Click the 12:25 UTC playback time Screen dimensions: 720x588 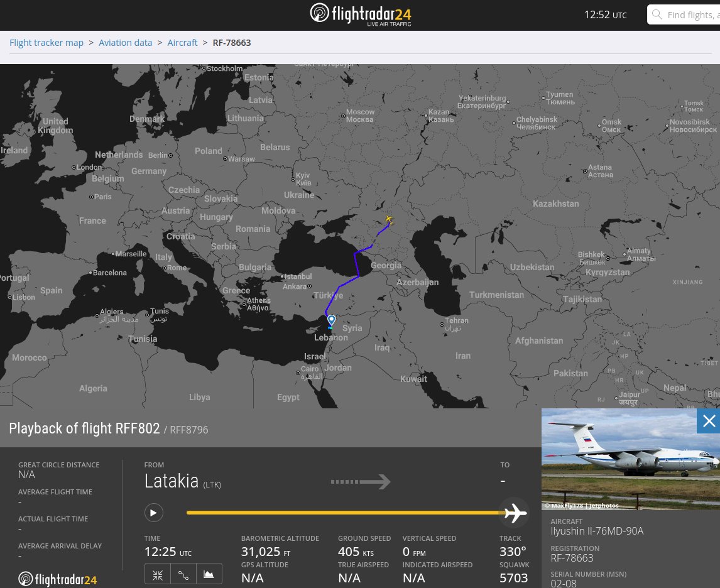pyautogui.click(x=168, y=552)
